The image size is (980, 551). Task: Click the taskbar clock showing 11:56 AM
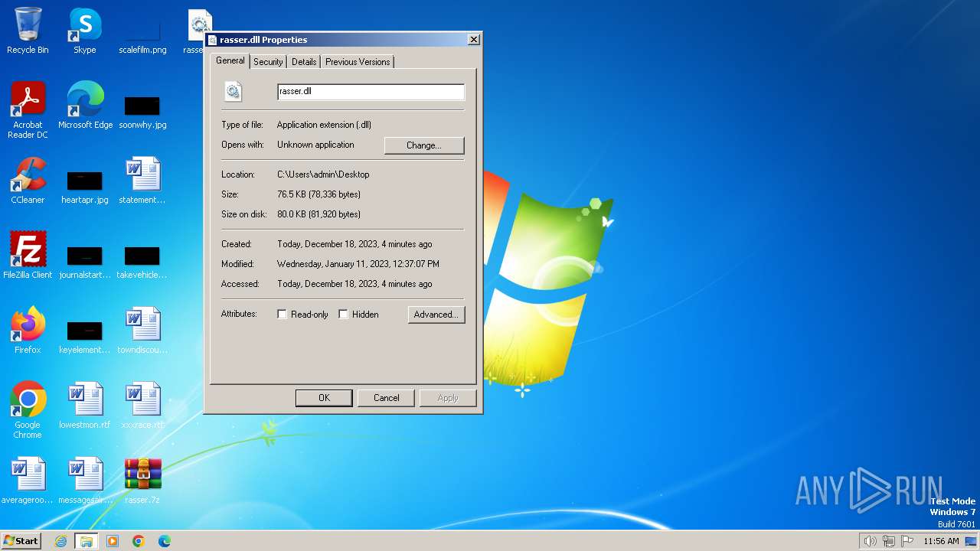(941, 541)
